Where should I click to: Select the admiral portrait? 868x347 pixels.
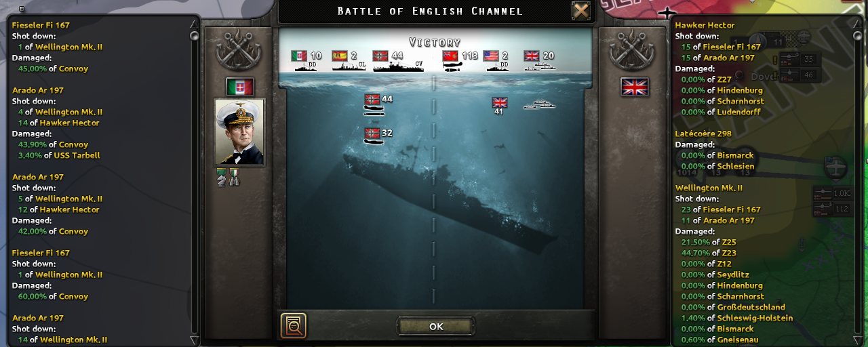coord(240,132)
